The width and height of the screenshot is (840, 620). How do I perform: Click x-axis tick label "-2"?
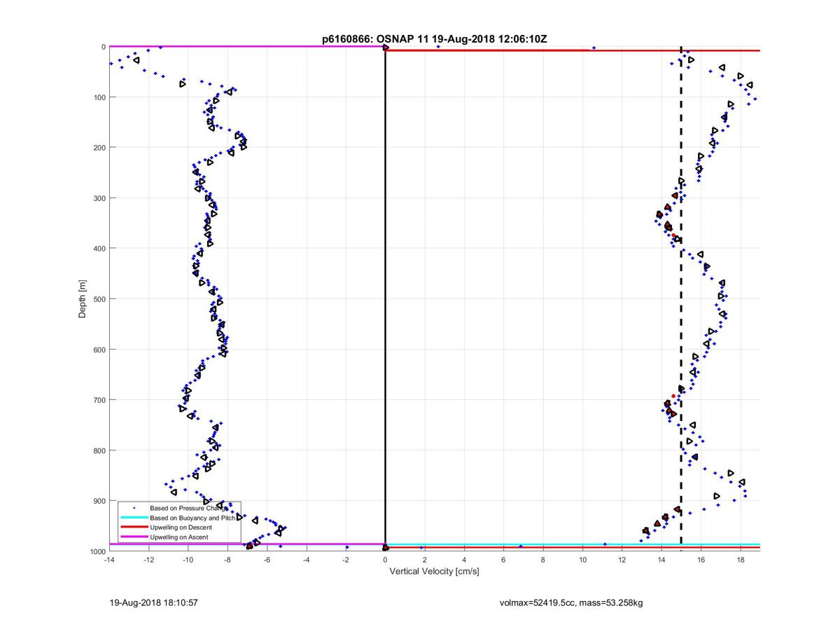coord(346,560)
